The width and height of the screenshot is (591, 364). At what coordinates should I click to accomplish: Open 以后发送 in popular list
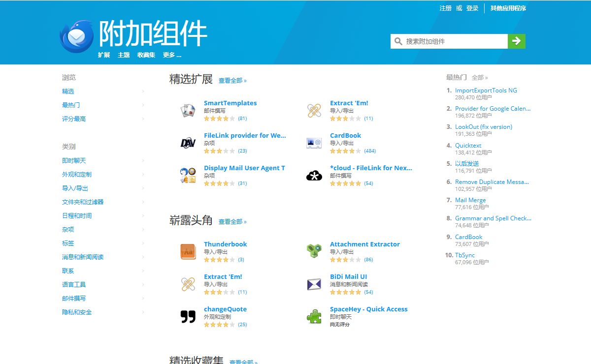point(467,164)
